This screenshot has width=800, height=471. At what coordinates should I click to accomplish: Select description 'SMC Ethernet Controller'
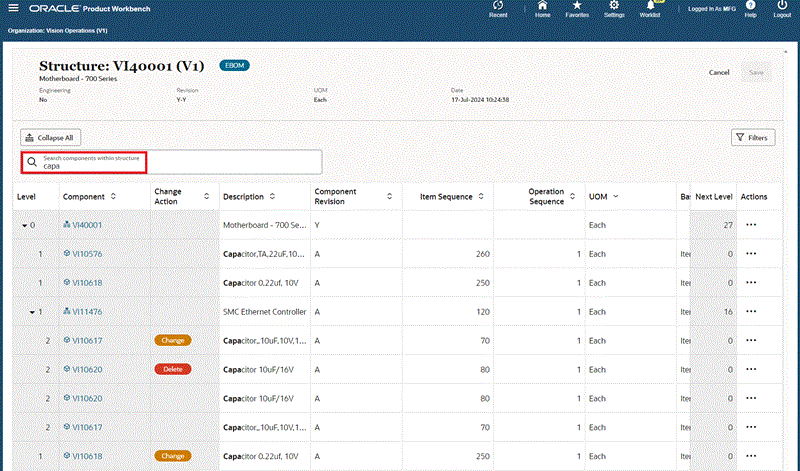264,312
